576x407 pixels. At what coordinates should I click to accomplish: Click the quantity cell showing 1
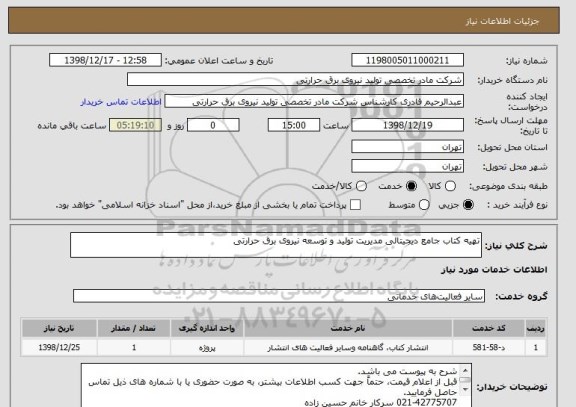click(134, 347)
